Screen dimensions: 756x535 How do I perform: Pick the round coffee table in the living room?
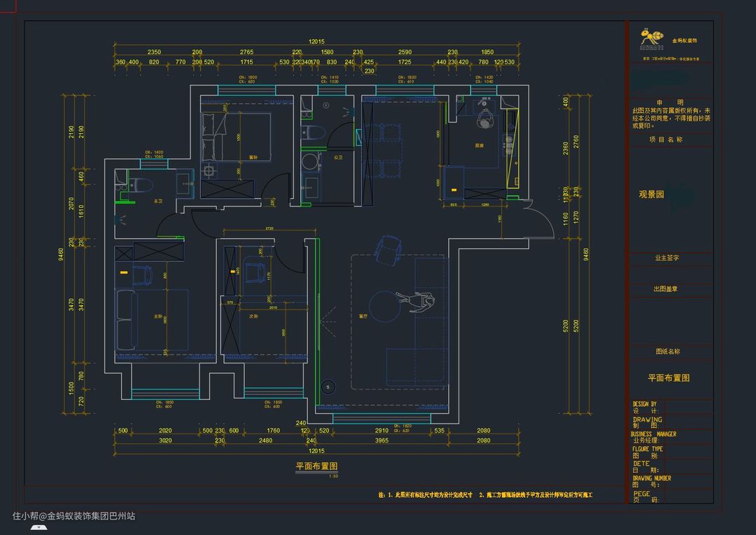pyautogui.click(x=384, y=305)
